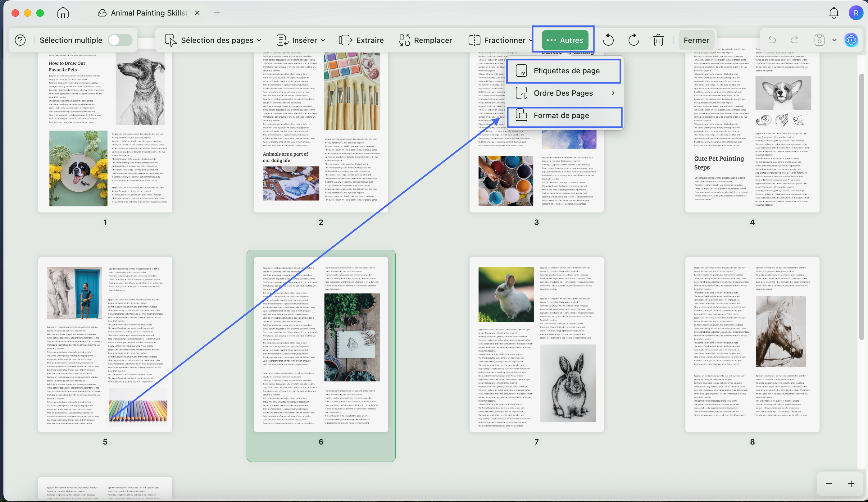This screenshot has height=502, width=868.
Task: Toggle the Sélection multiple switch
Action: click(120, 40)
